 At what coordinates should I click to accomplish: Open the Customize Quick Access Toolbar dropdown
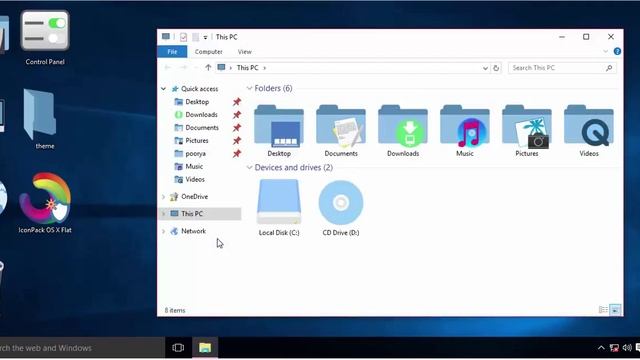click(x=205, y=38)
